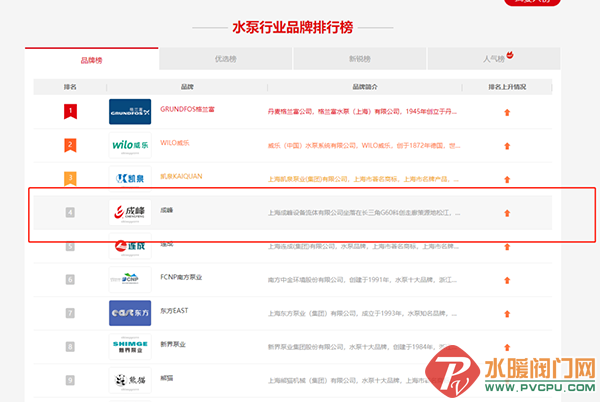The height and width of the screenshot is (402, 600).
Task: Click the gray rank 6 badge
Action: coord(70,280)
